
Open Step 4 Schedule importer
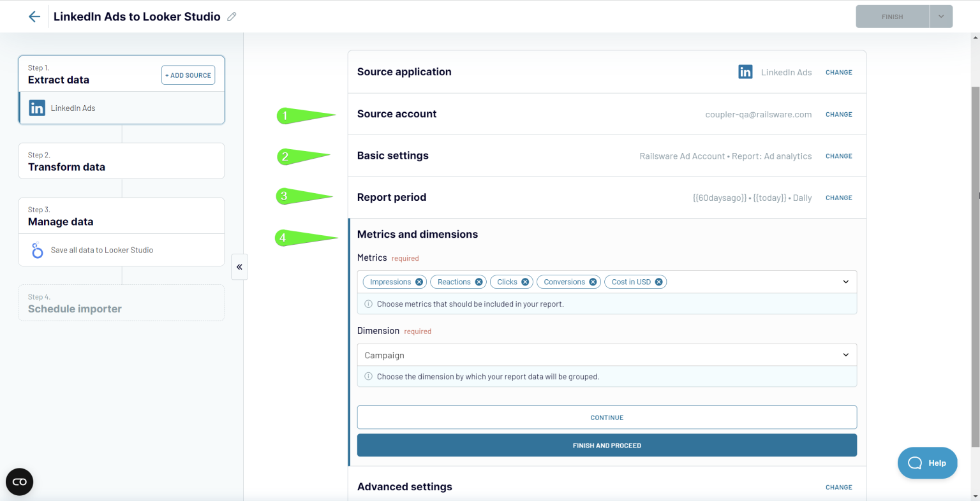[121, 302]
